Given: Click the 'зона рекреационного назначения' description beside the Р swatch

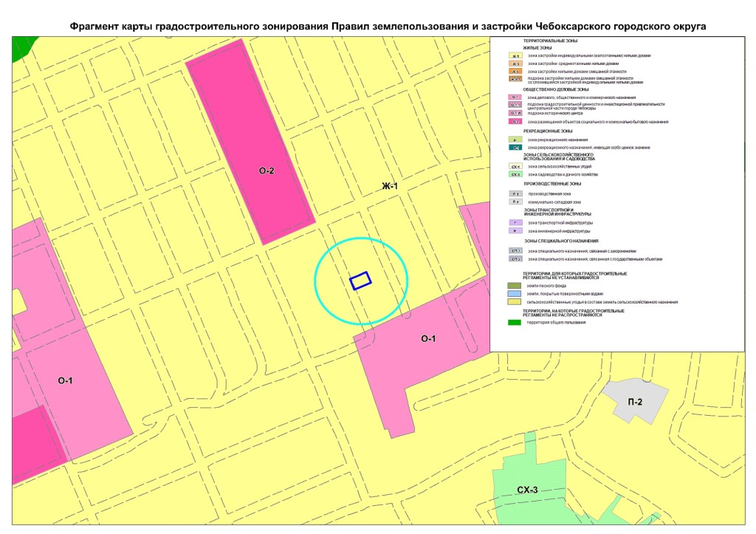Looking at the screenshot, I should (558, 140).
